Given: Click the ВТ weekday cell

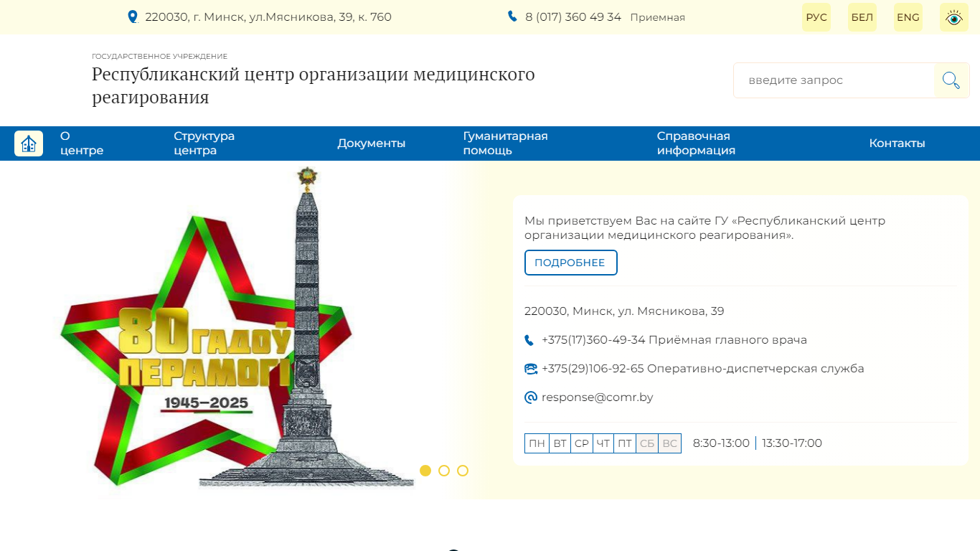Looking at the screenshot, I should (x=560, y=443).
